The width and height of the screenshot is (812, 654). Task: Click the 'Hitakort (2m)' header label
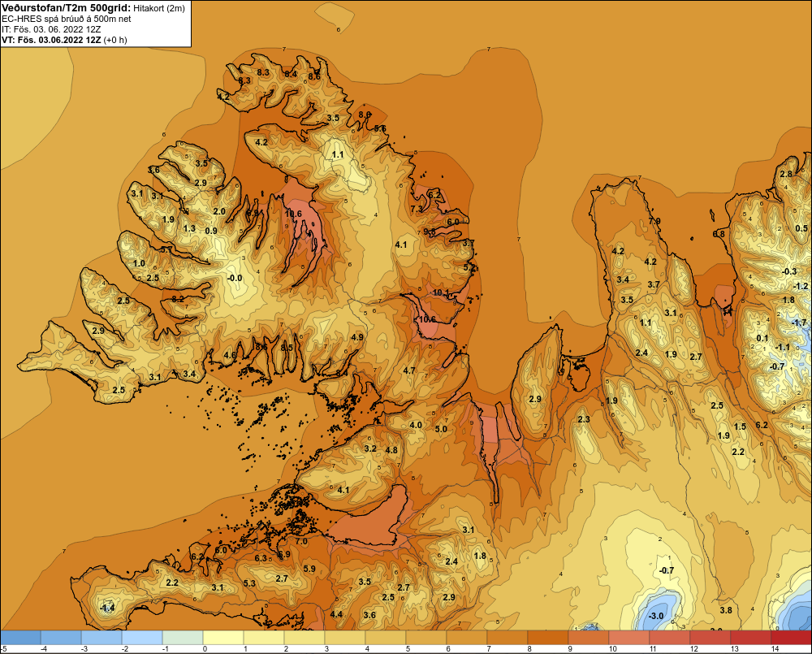(x=159, y=8)
